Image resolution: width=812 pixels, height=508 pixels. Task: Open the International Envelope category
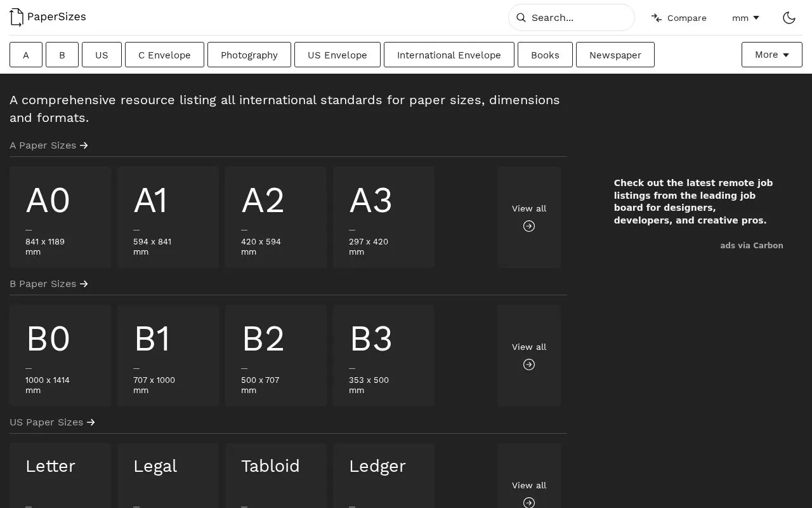point(449,55)
